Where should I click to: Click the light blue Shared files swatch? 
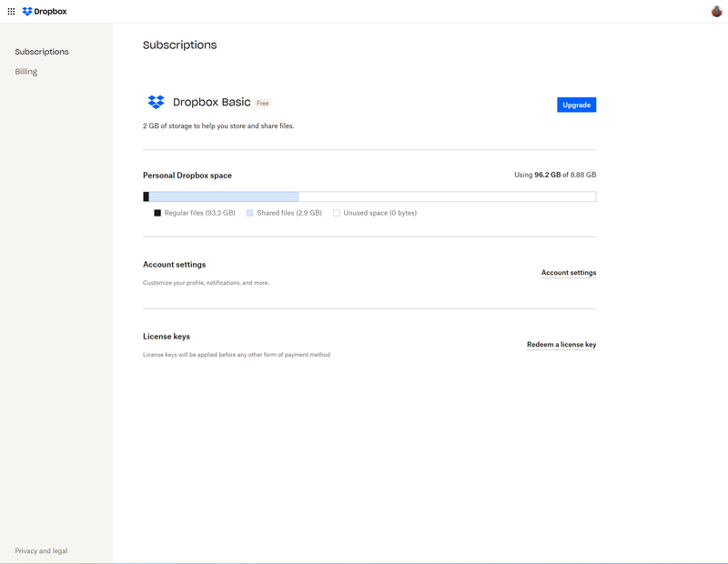coord(249,213)
